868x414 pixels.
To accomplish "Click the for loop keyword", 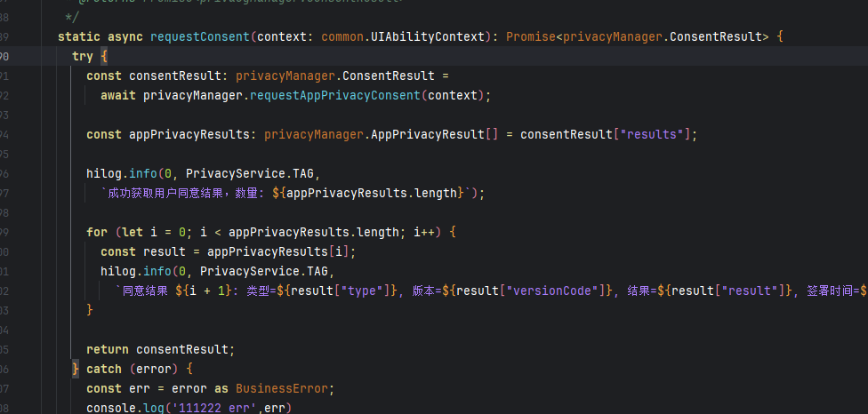I will 96,232.
